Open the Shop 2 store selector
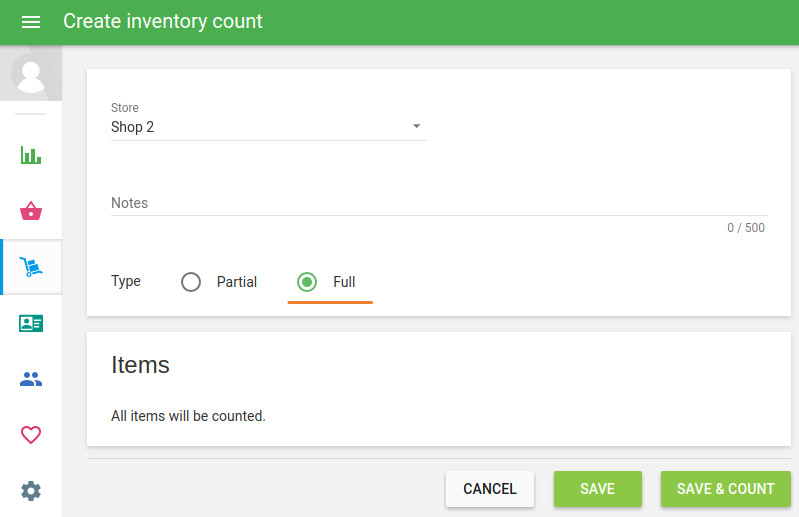The image size is (799, 517). click(260, 127)
